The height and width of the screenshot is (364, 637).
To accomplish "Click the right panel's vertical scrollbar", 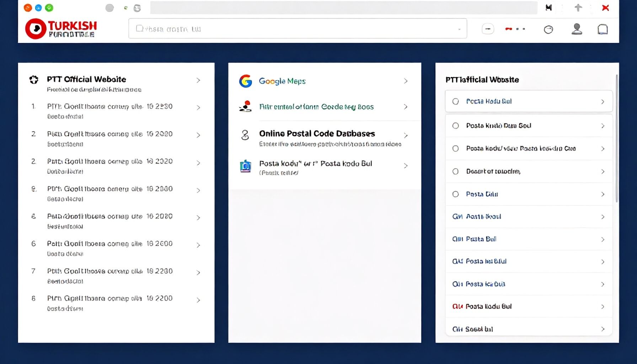I will [x=616, y=139].
